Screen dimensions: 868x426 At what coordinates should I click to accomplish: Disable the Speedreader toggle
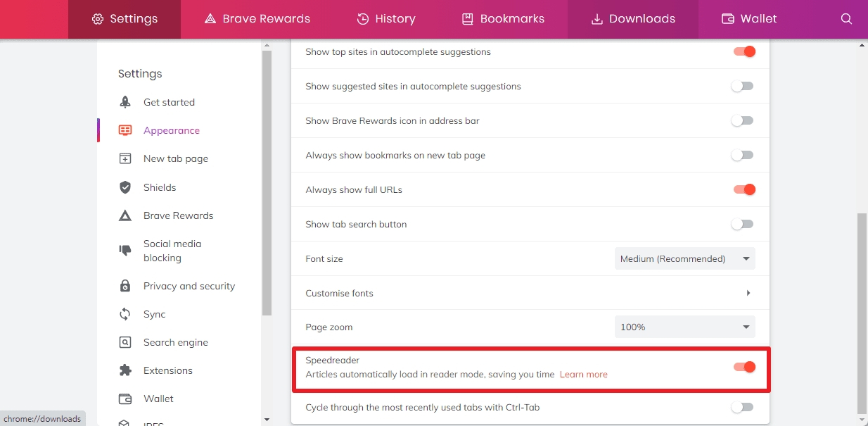[x=743, y=367]
